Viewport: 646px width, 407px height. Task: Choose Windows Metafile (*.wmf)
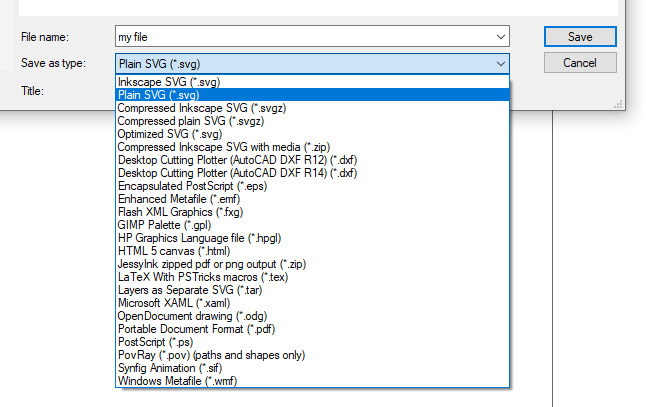[312, 381]
